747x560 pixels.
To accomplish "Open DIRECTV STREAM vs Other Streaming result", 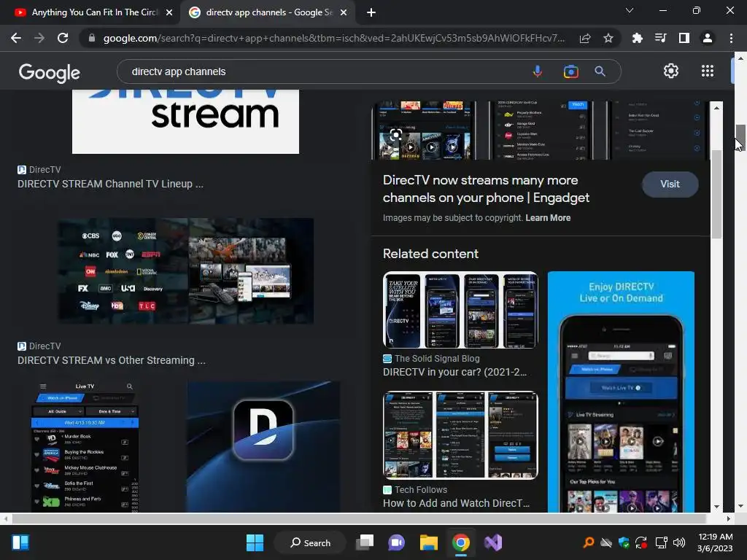I will pyautogui.click(x=112, y=360).
